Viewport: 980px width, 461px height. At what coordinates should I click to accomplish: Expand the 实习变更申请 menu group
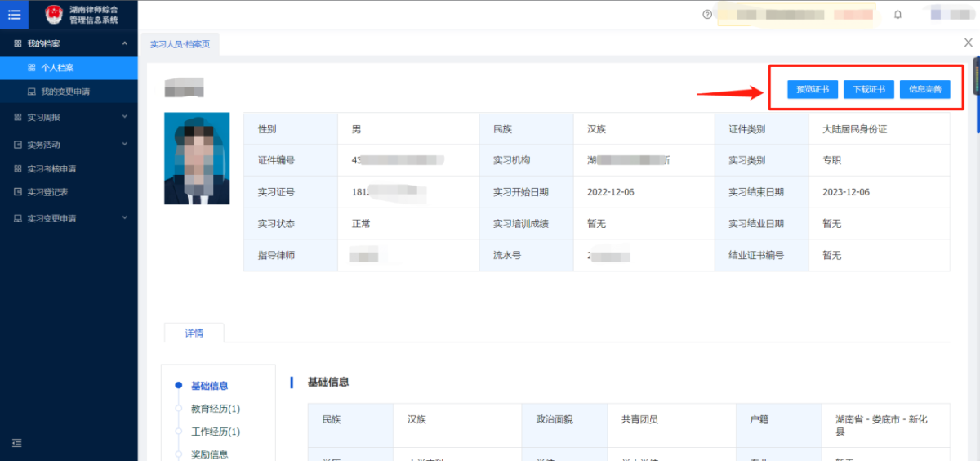click(124, 218)
